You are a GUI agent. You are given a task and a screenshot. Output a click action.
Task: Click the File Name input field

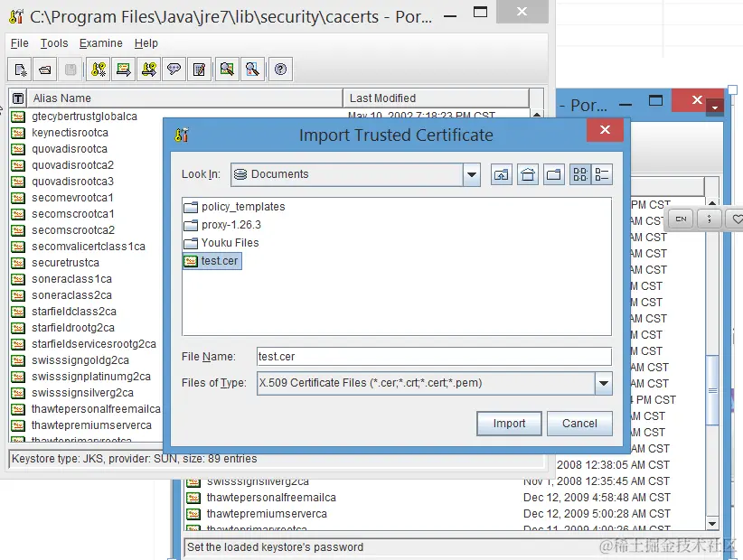point(434,357)
